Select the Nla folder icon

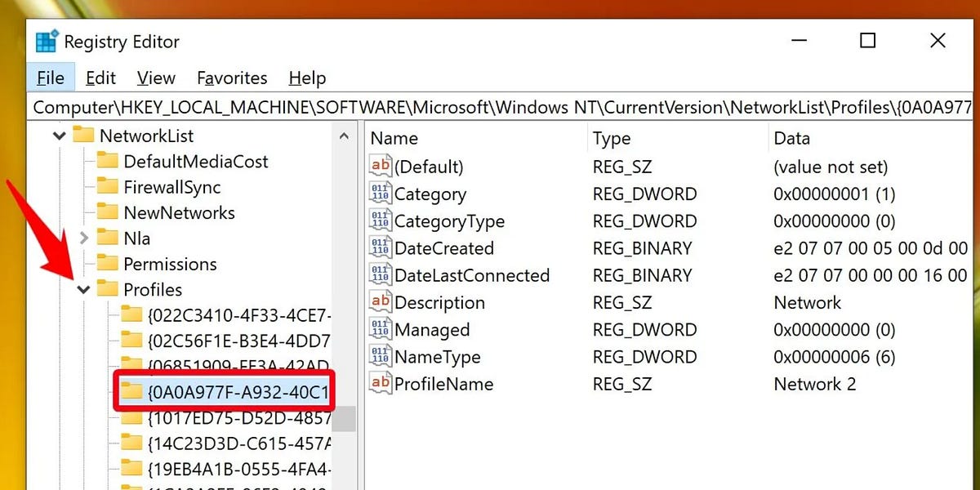point(108,238)
